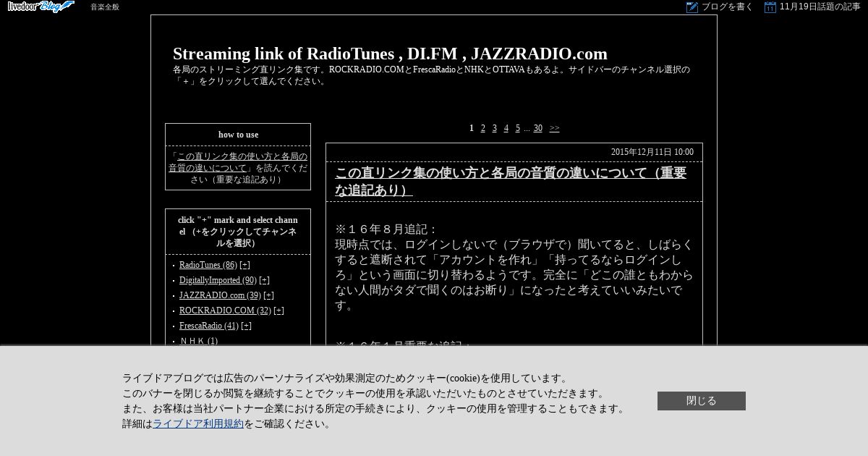
Task: Open ライブドア利用規約 terms link
Action: (x=198, y=424)
